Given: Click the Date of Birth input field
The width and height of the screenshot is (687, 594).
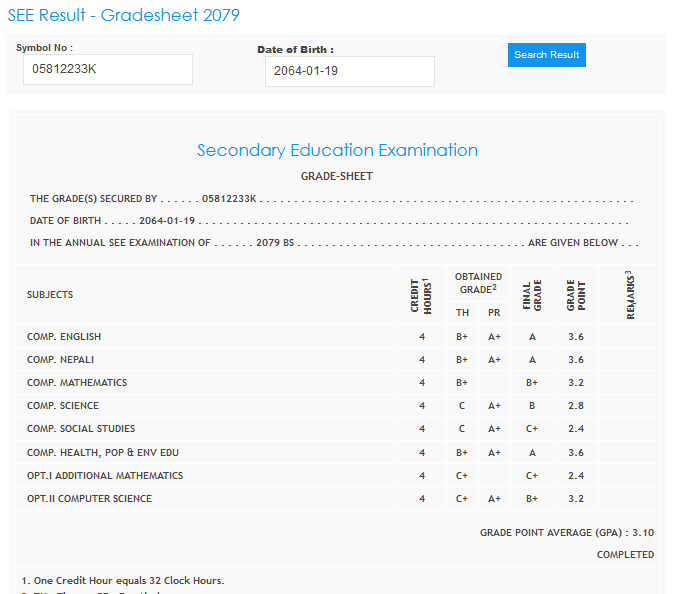Looking at the screenshot, I should (349, 72).
